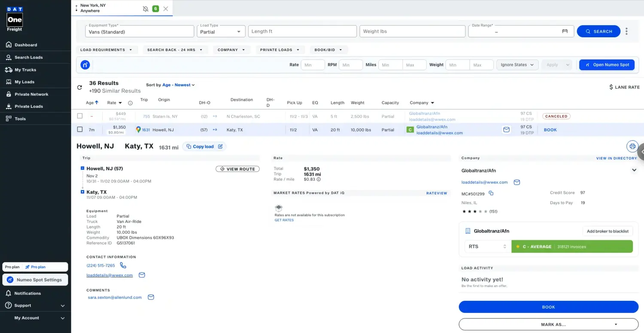Check the Howell, NJ load row checkbox
The image size is (644, 333).
80,129
